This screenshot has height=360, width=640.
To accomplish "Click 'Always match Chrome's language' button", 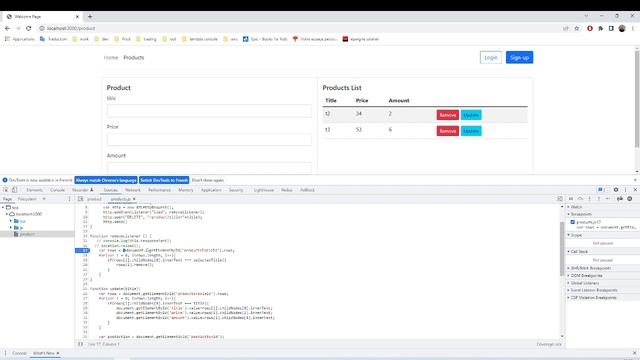I will click(x=106, y=180).
